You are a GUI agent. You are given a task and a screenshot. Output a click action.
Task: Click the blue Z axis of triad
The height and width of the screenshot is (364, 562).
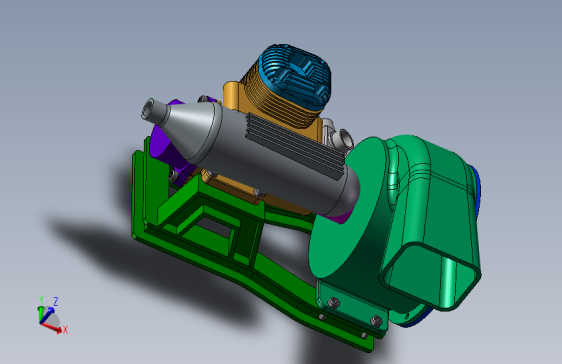[x=49, y=311]
